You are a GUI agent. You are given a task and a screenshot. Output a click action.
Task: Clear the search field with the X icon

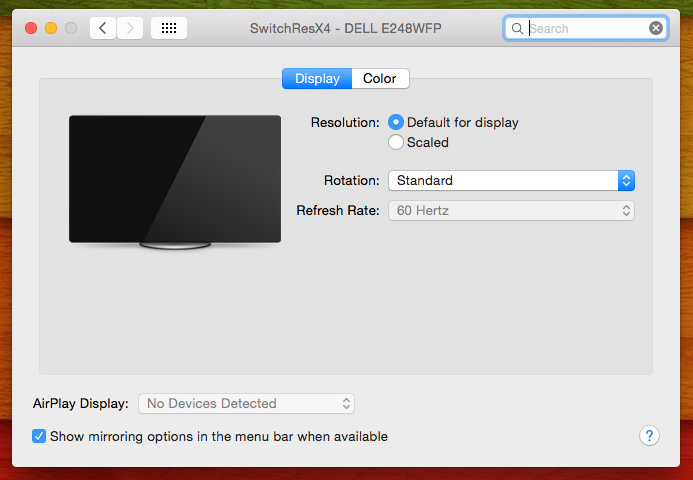click(656, 28)
